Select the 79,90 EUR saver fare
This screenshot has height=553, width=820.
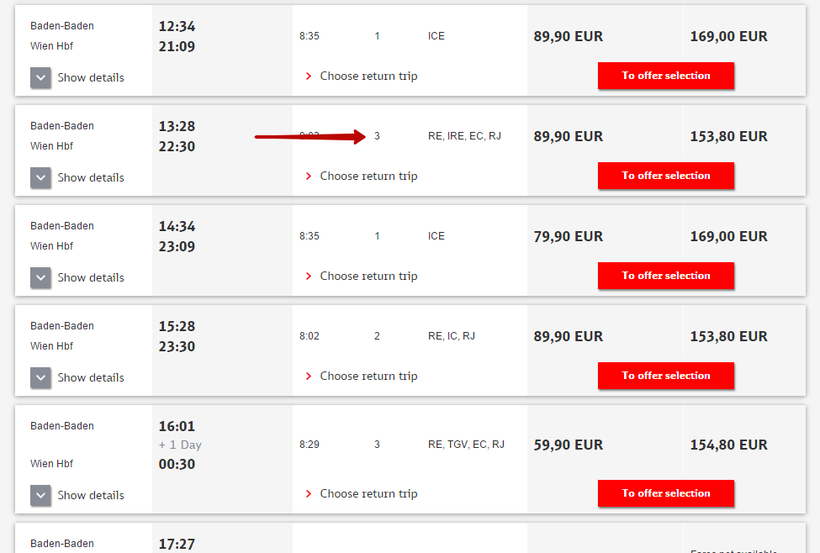tap(568, 237)
